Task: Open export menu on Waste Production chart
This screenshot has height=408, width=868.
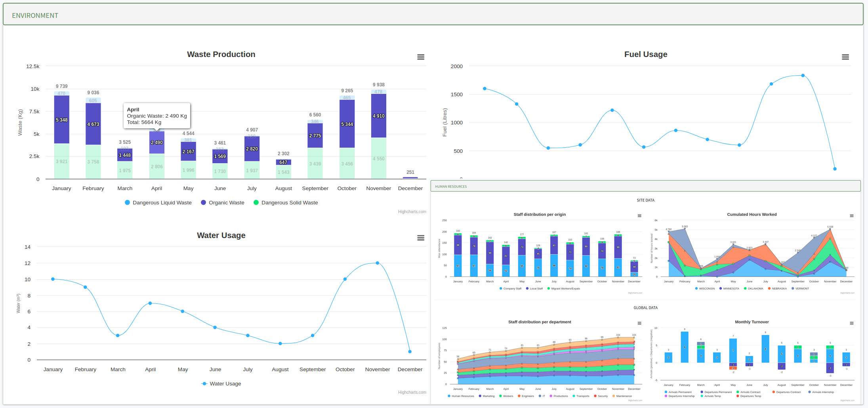Action: tap(421, 57)
